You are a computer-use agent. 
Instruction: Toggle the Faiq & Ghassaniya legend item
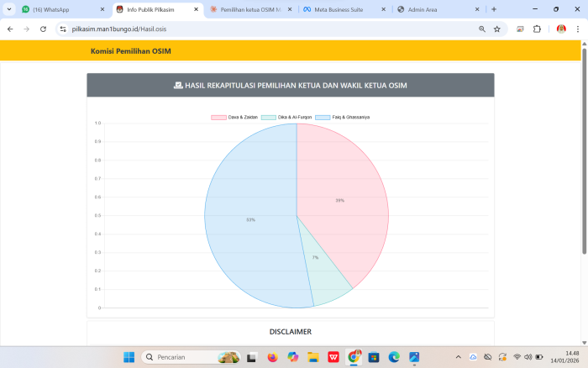pyautogui.click(x=344, y=117)
